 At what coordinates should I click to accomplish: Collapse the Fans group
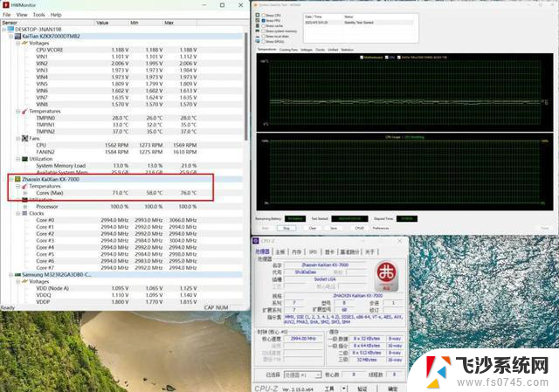tap(17, 138)
